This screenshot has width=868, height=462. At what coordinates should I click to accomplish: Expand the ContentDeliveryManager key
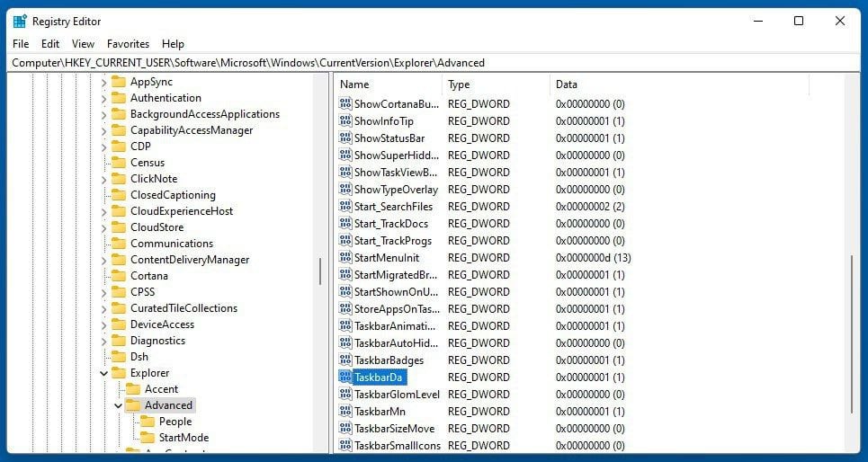pos(103,260)
